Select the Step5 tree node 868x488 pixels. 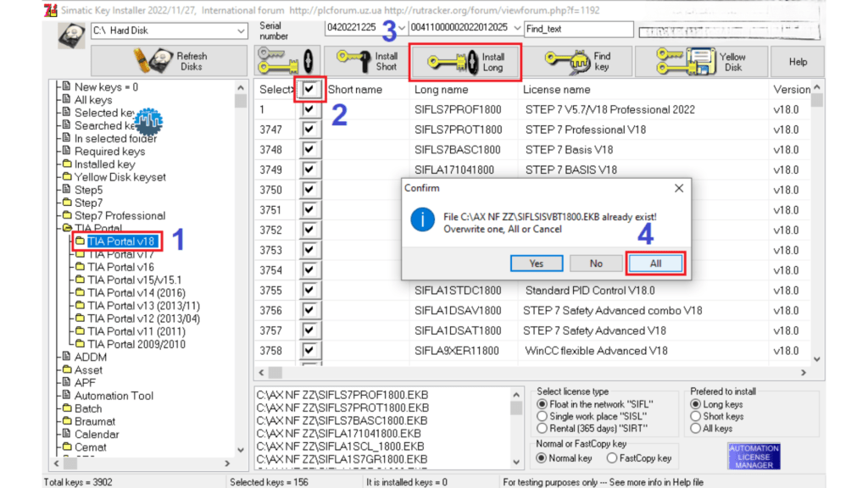(88, 190)
